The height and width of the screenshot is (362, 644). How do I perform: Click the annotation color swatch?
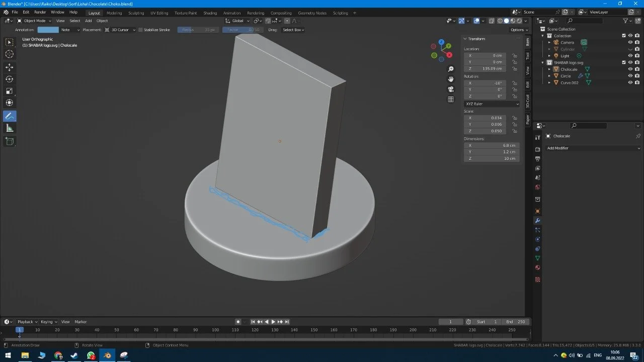pos(48,30)
